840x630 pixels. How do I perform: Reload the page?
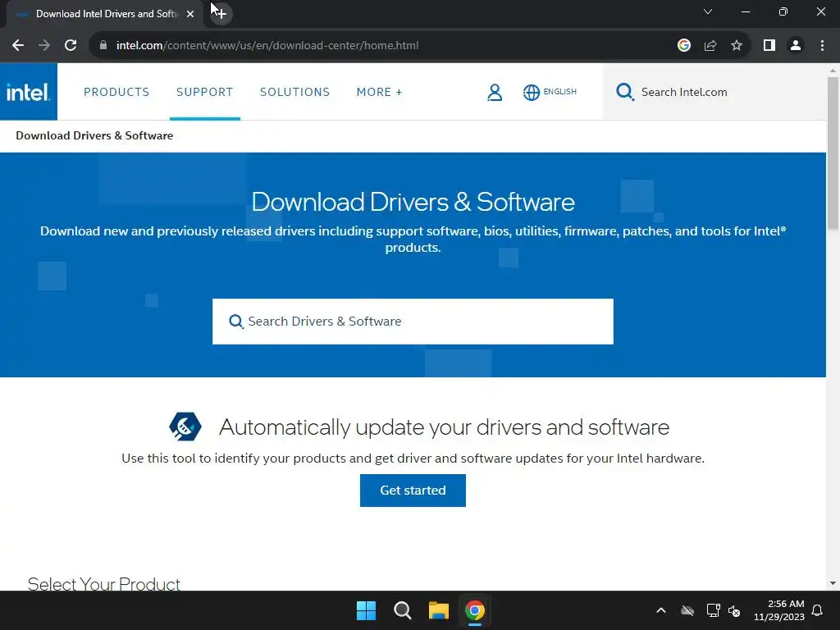(x=71, y=46)
